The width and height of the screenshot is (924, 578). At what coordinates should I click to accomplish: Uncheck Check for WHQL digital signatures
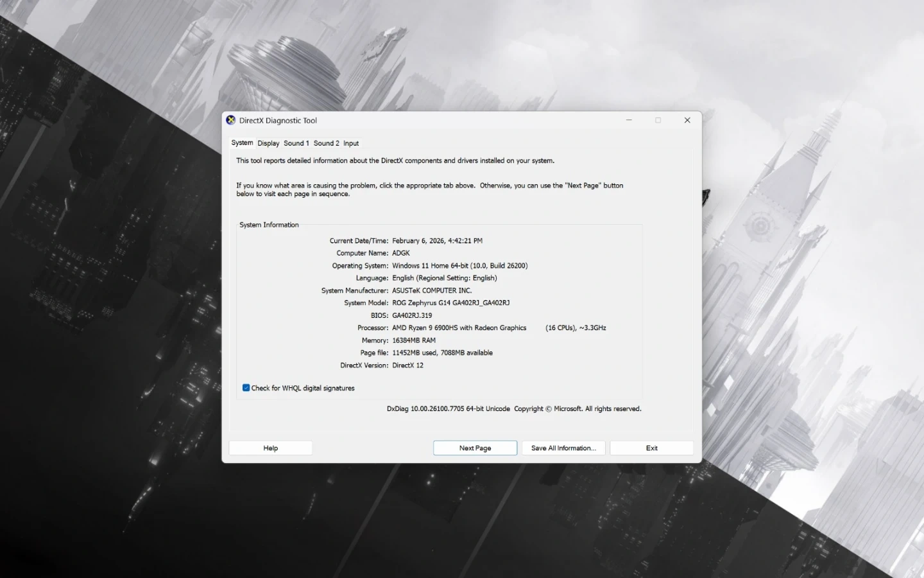(246, 388)
